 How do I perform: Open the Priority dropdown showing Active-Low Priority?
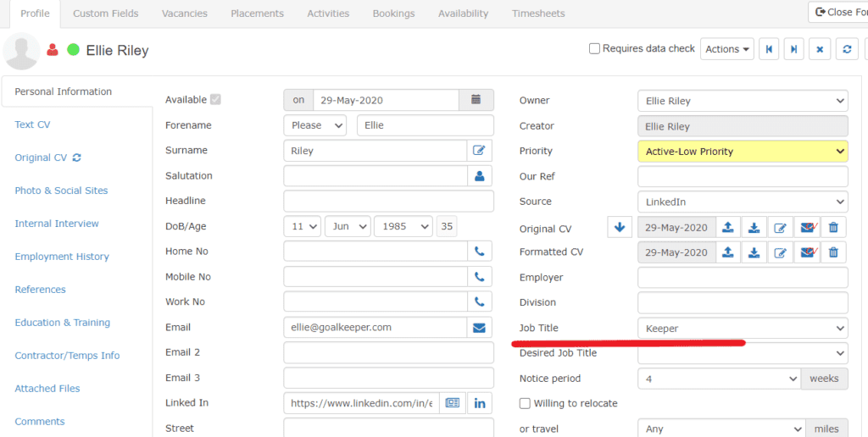(742, 152)
